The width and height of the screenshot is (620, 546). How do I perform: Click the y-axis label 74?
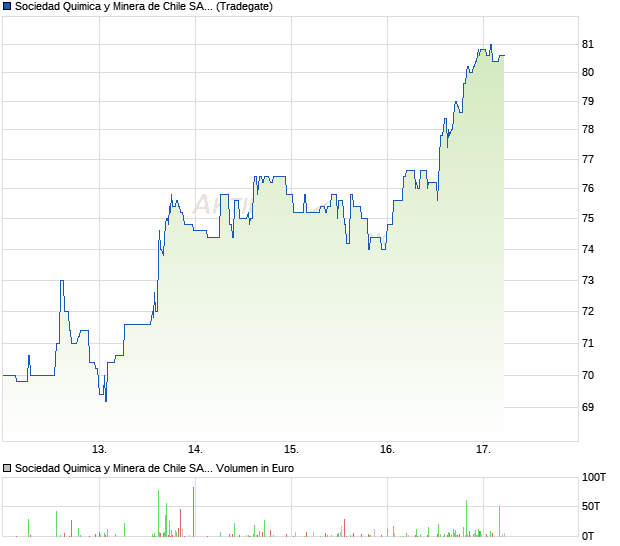(588, 249)
